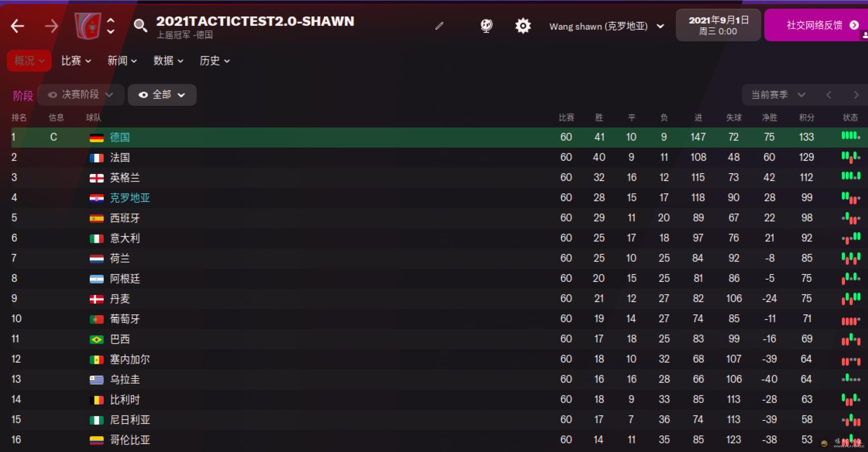Expand the 概况 overview dropdown
868x452 pixels.
click(x=29, y=61)
